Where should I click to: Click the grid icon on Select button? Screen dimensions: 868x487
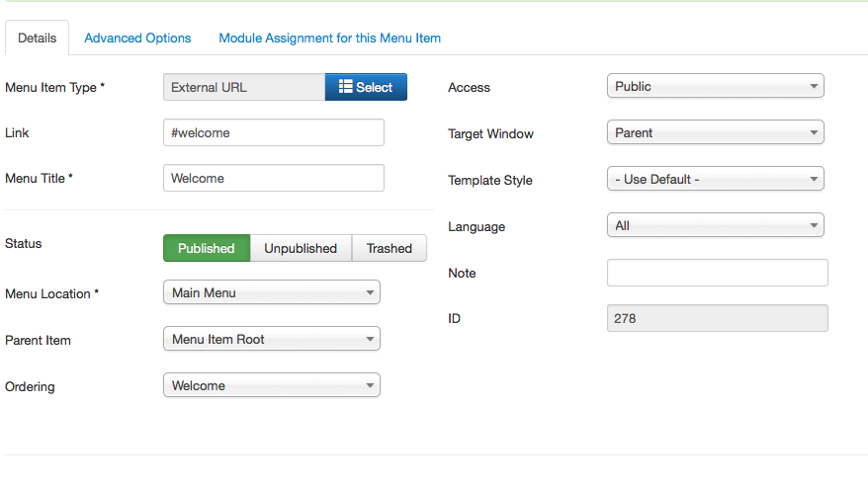(x=345, y=86)
